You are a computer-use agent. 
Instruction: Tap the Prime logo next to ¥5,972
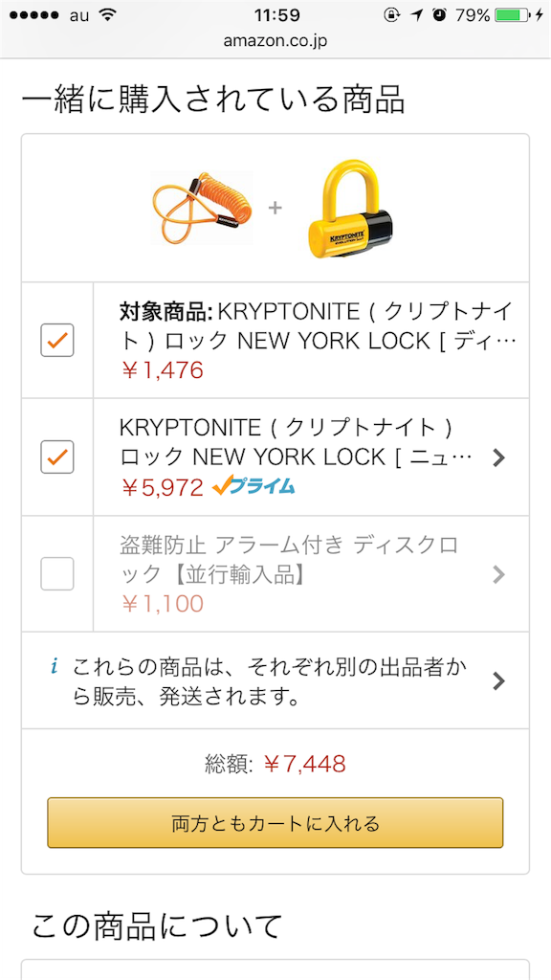(x=253, y=486)
